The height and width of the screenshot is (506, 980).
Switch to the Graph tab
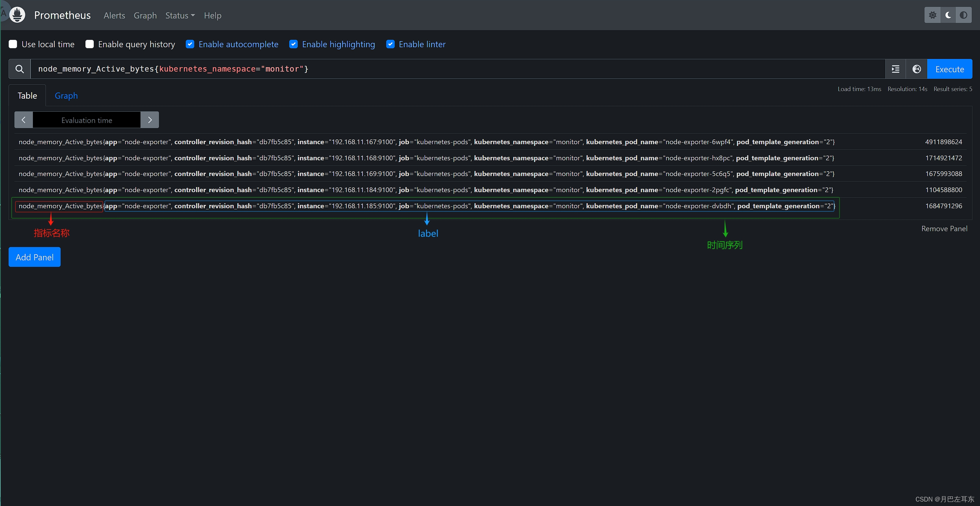[x=66, y=95]
